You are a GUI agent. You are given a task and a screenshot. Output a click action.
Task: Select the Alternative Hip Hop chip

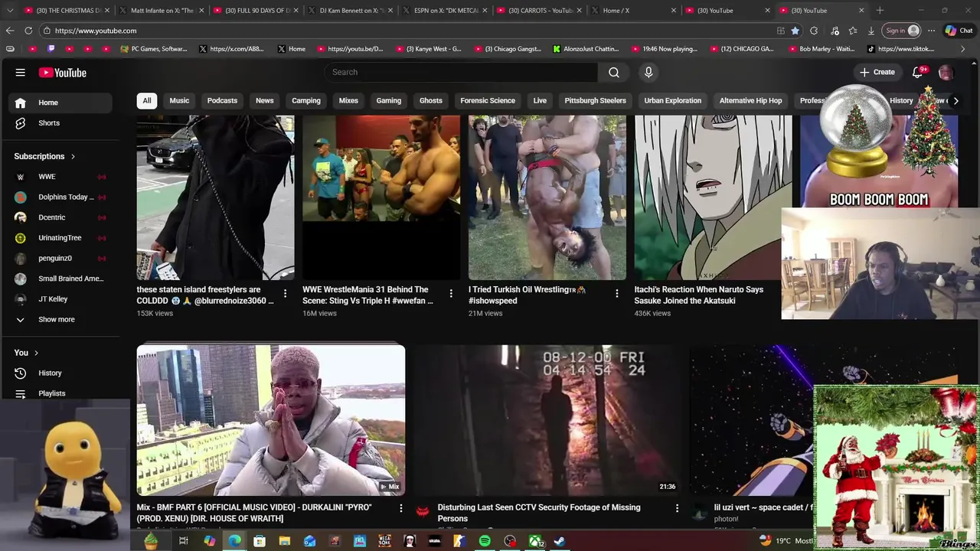(x=751, y=101)
